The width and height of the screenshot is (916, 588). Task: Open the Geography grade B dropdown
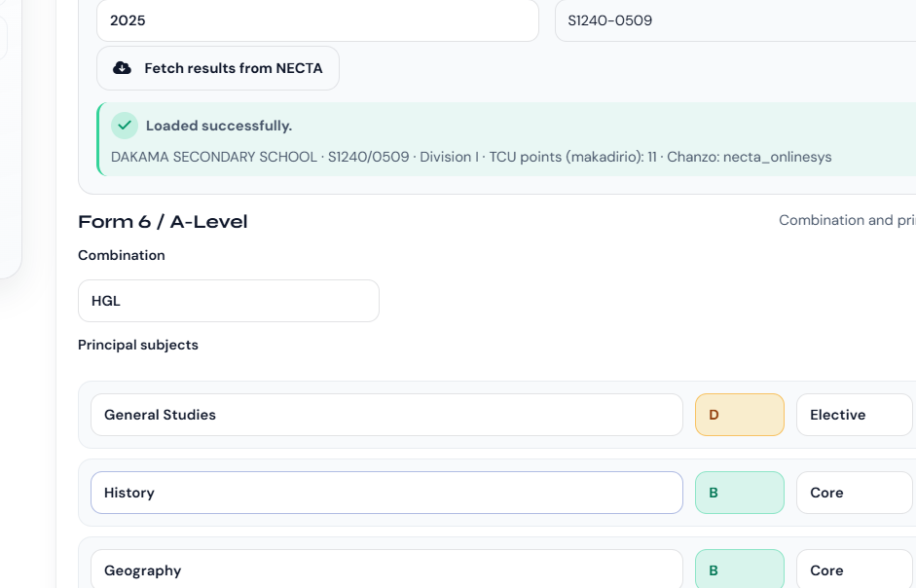[740, 569]
